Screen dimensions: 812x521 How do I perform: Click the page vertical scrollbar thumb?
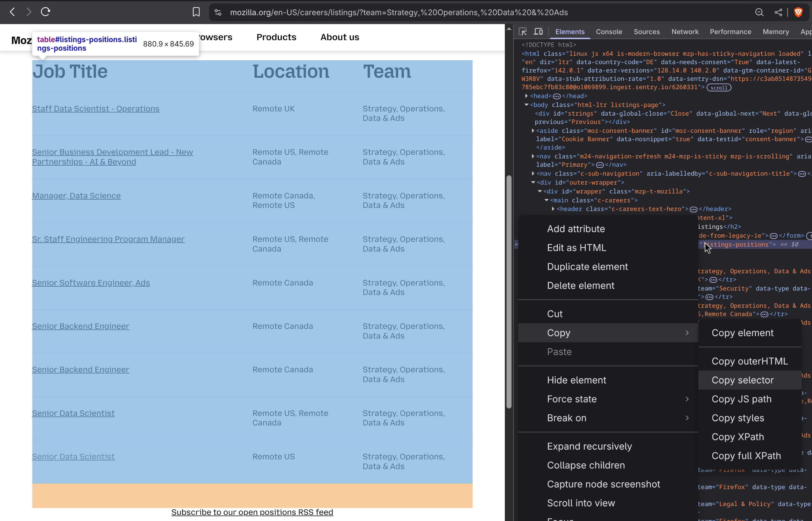coord(509,292)
